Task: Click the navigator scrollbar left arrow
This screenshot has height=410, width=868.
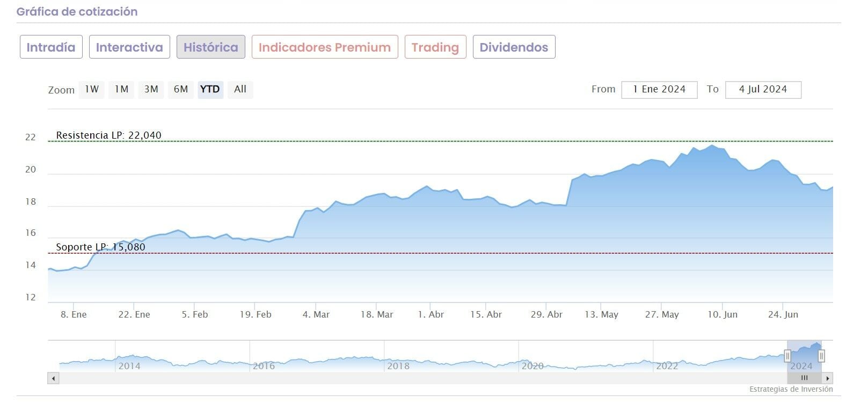Action: [53, 378]
